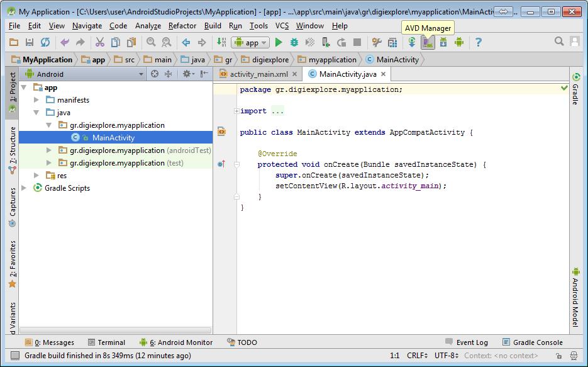Click Collapse All icon in Project panel
Screen dimensions: 588x367
click(x=168, y=74)
